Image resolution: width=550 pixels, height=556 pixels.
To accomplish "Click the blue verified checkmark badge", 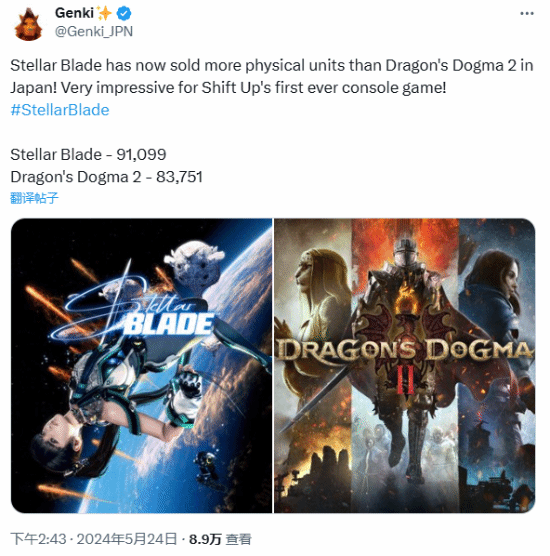I will [x=124, y=13].
